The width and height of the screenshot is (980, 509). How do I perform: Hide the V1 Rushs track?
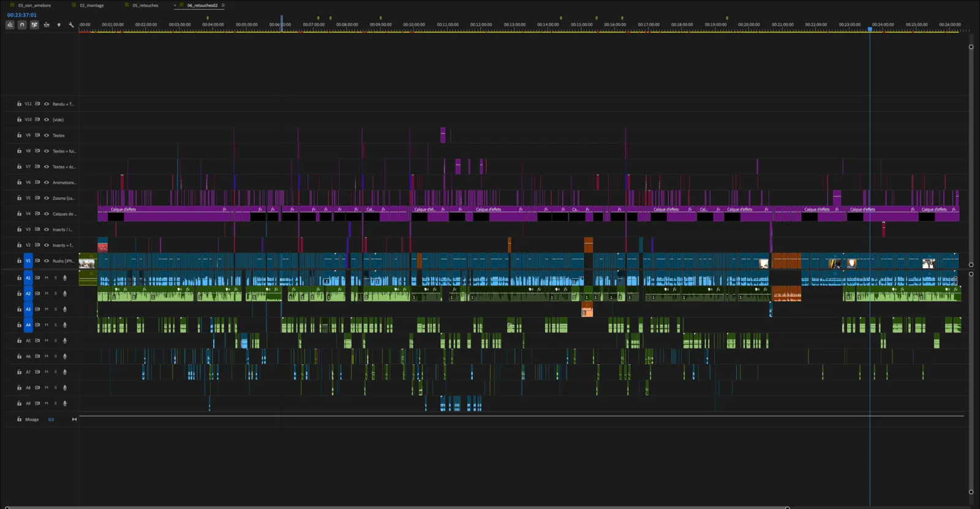point(46,261)
